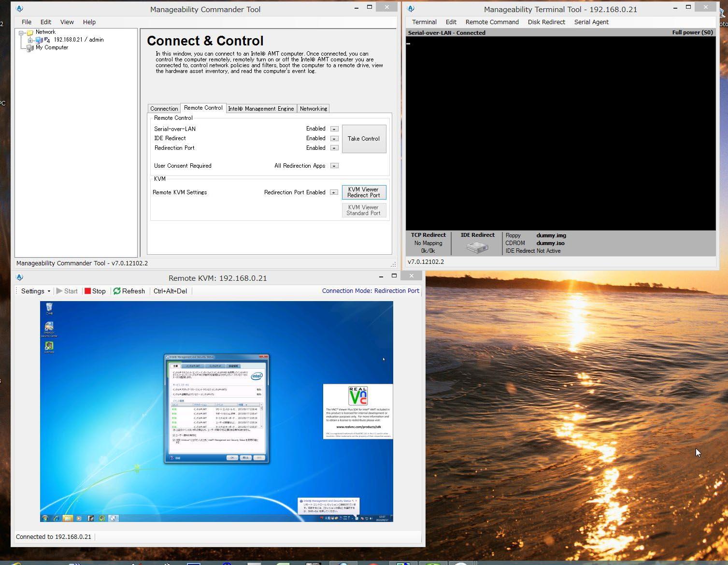
Task: Open the Edit menu in Commander Tool
Action: 46,22
